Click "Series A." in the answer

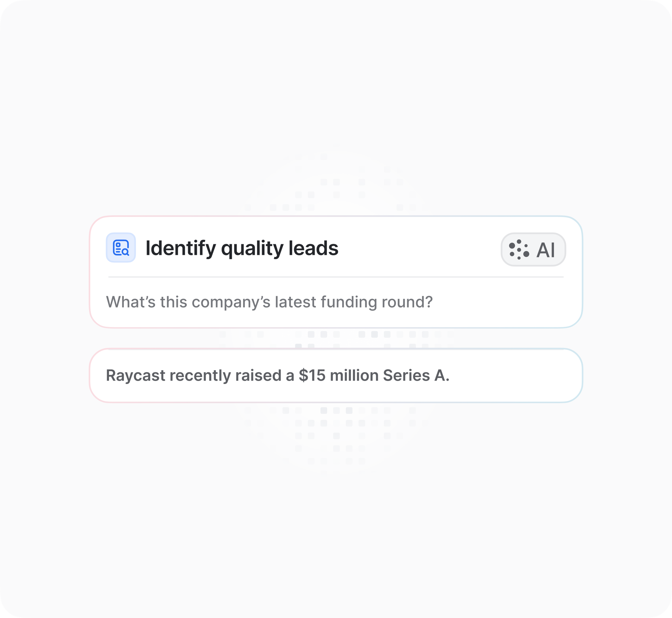tap(416, 375)
